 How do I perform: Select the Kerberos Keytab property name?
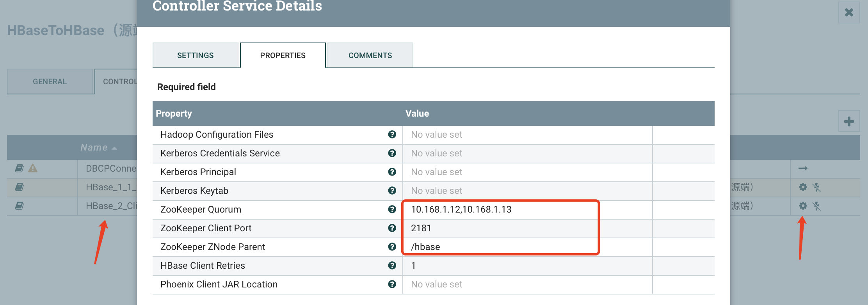coord(194,191)
